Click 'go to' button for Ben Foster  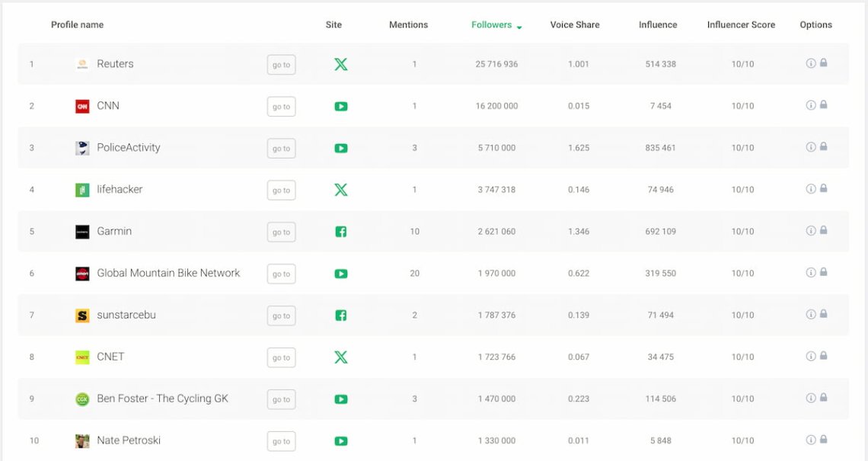click(281, 399)
